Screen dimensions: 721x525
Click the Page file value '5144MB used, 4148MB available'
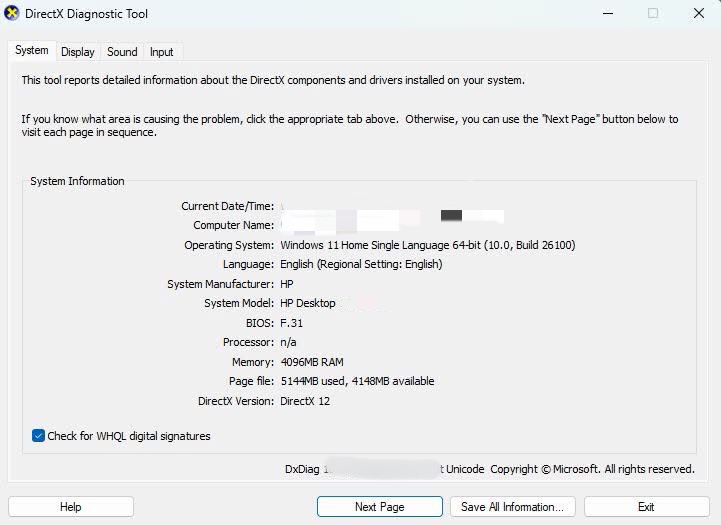tap(357, 381)
